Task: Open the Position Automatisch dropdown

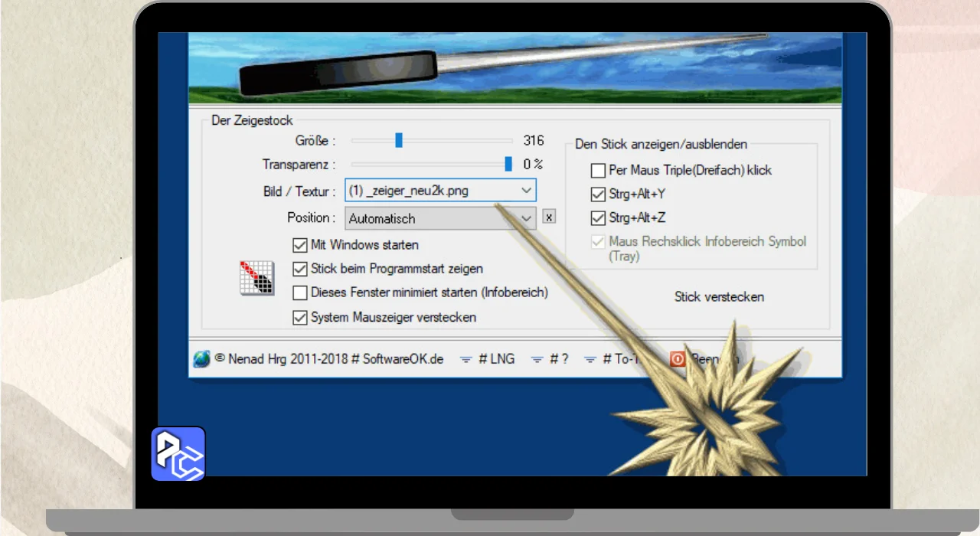Action: click(x=440, y=218)
